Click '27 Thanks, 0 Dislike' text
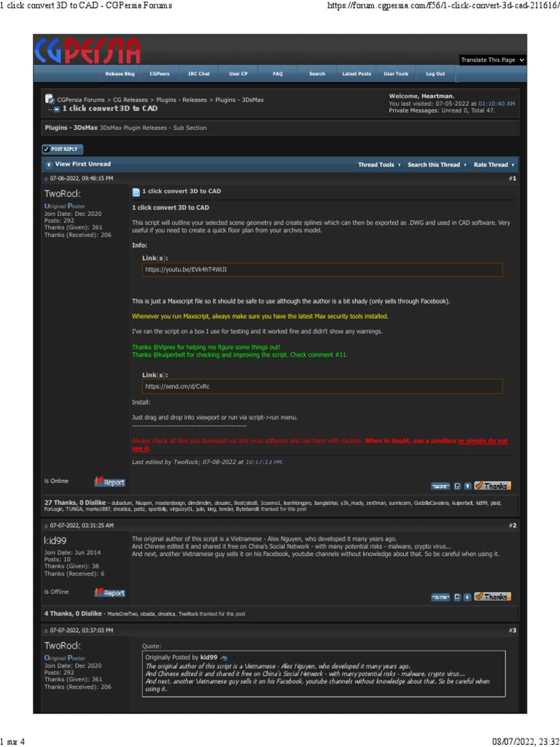Viewport: 560px width, 747px height. click(75, 503)
